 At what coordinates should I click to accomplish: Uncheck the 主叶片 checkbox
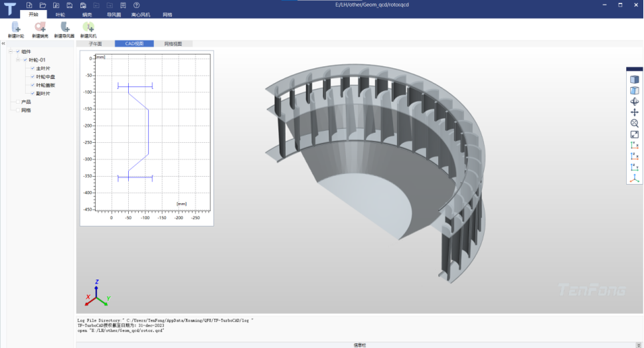coord(33,68)
